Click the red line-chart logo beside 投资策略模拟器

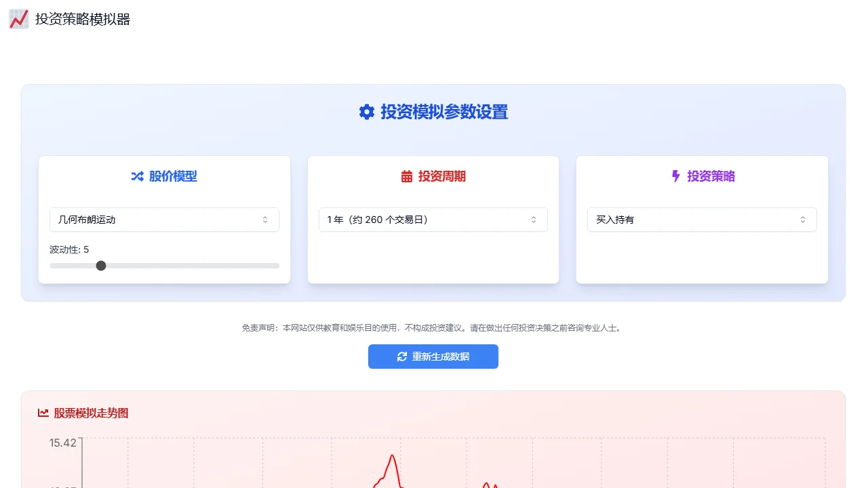[18, 19]
